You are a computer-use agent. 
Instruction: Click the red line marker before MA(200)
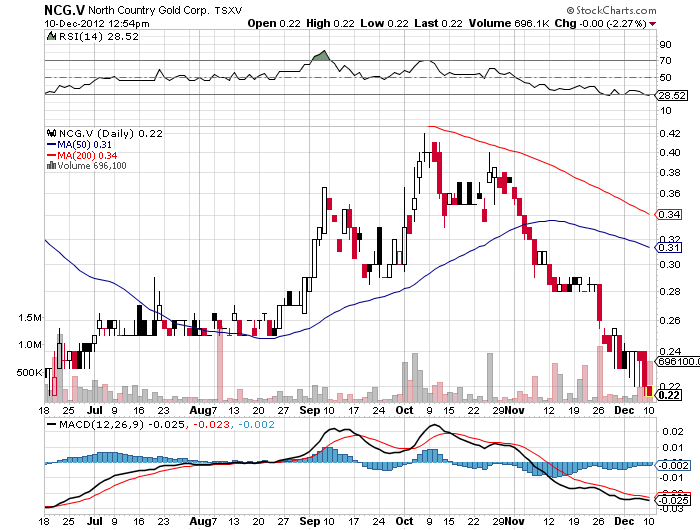(51, 155)
